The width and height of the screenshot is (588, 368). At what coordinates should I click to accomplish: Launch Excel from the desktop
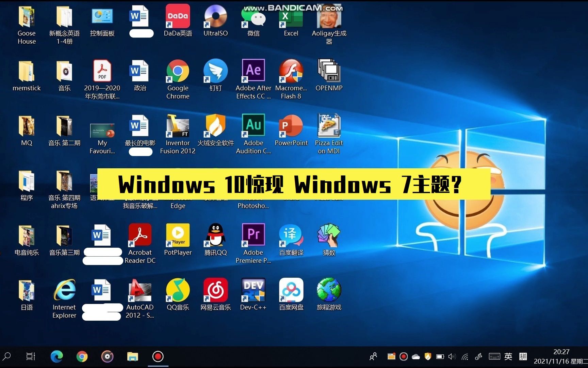coord(291,21)
